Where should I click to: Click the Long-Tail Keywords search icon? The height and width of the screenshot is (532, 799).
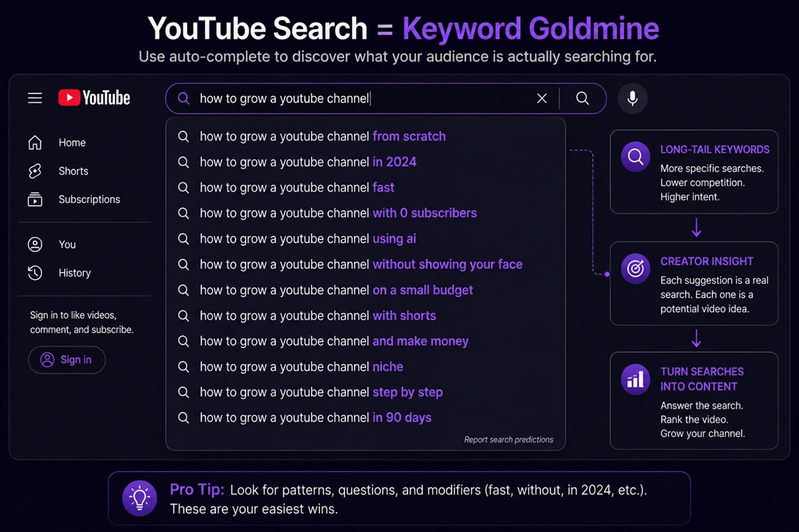635,157
